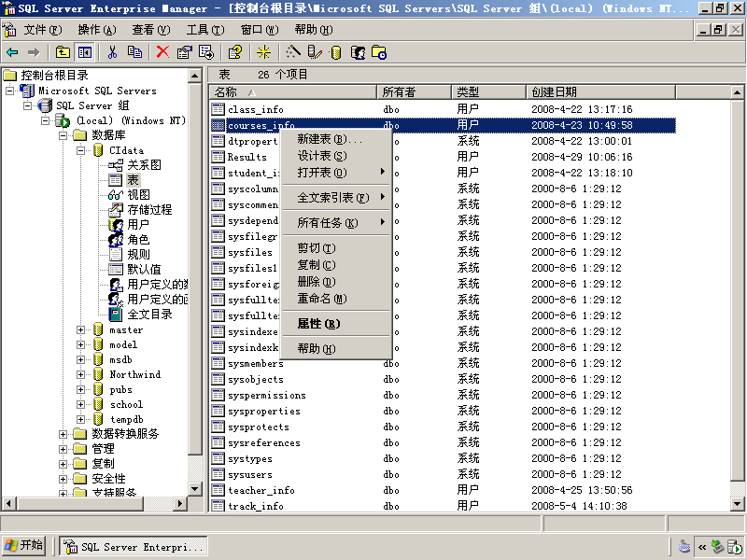Sort by the 所有者 column header
The width and height of the screenshot is (747, 560).
[x=414, y=91]
